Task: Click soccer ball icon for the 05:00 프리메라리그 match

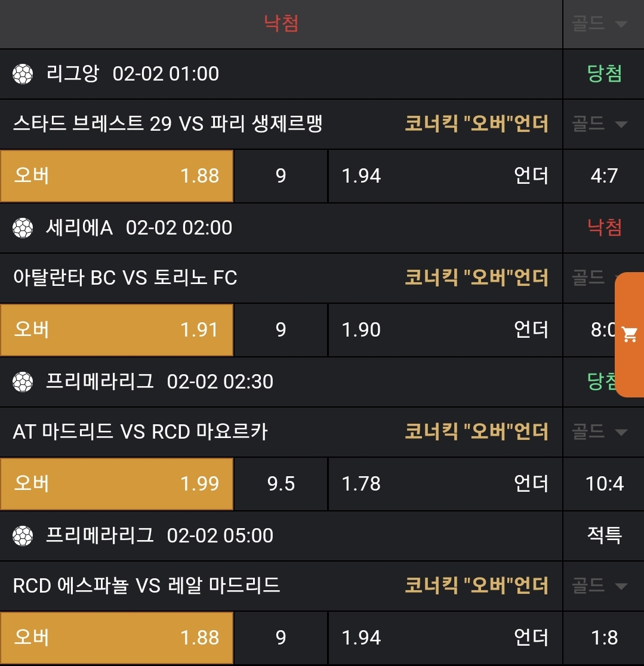Action: 23,536
